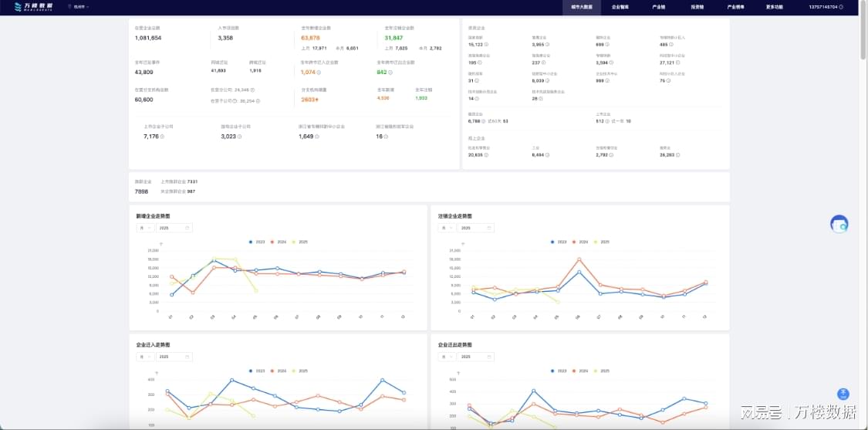The image size is (868, 430).
Task: Open the floating customer service chat icon
Action: 839,224
